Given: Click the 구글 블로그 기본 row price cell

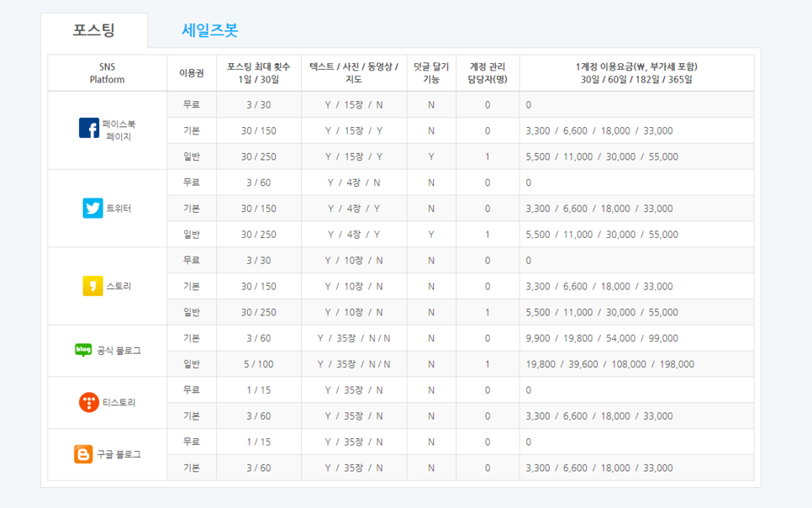Looking at the screenshot, I should click(x=636, y=468).
